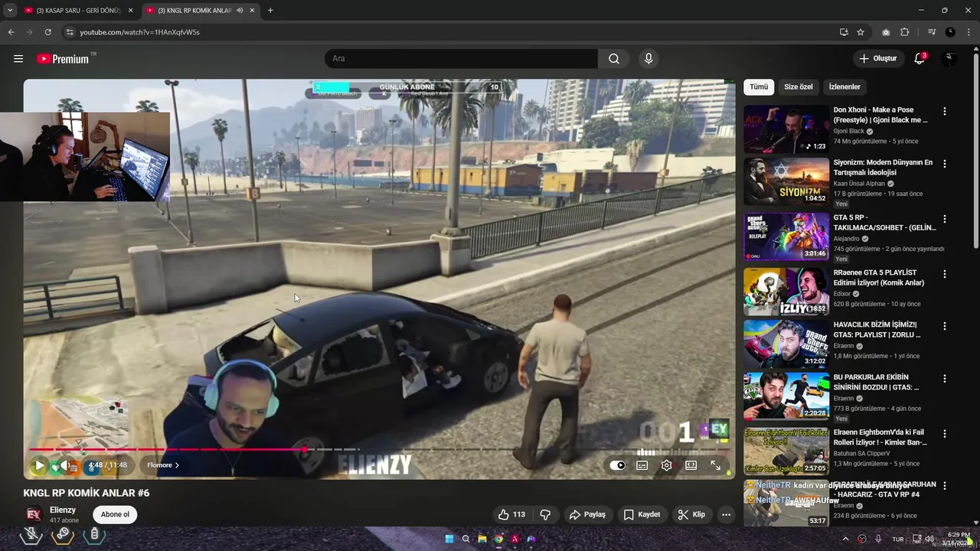Open options for BU PARKURLAR EKİBİN video
Viewport: 980px width, 551px height.
[x=944, y=379]
